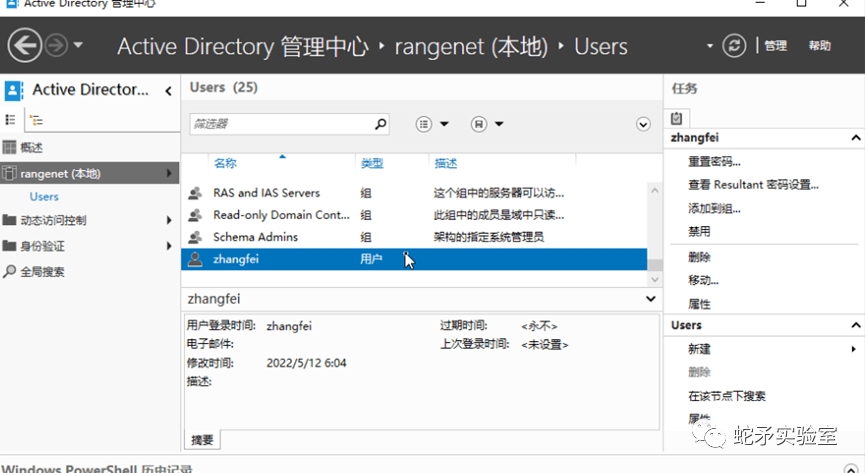Click the saved queries disk icon
The image size is (865, 473).
click(479, 124)
